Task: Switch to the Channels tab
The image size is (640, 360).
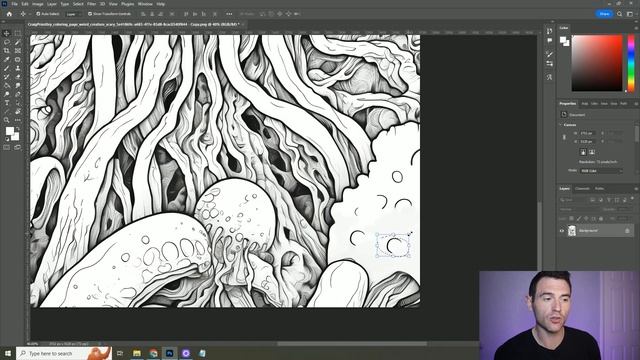Action: [582, 189]
